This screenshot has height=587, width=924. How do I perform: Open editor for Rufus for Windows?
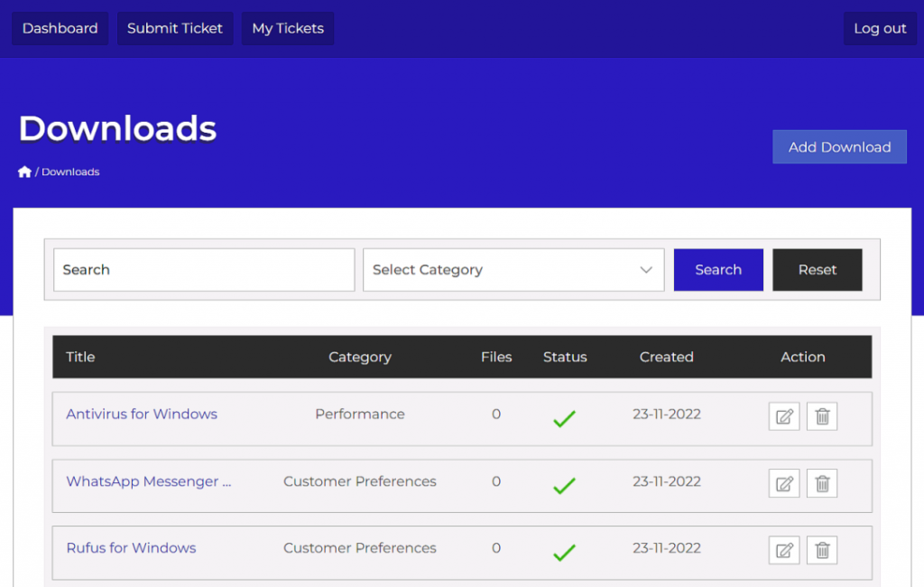(x=784, y=550)
